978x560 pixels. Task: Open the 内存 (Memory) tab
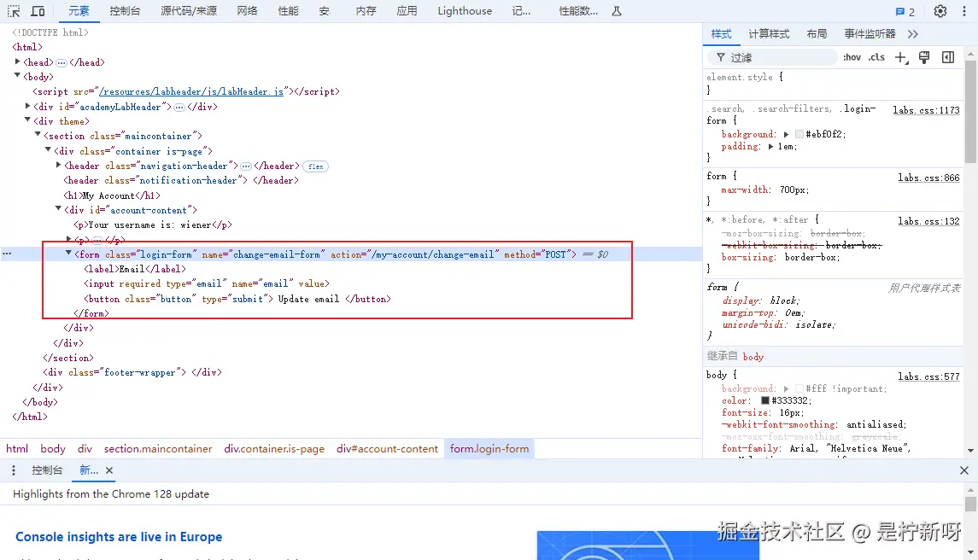(x=366, y=11)
